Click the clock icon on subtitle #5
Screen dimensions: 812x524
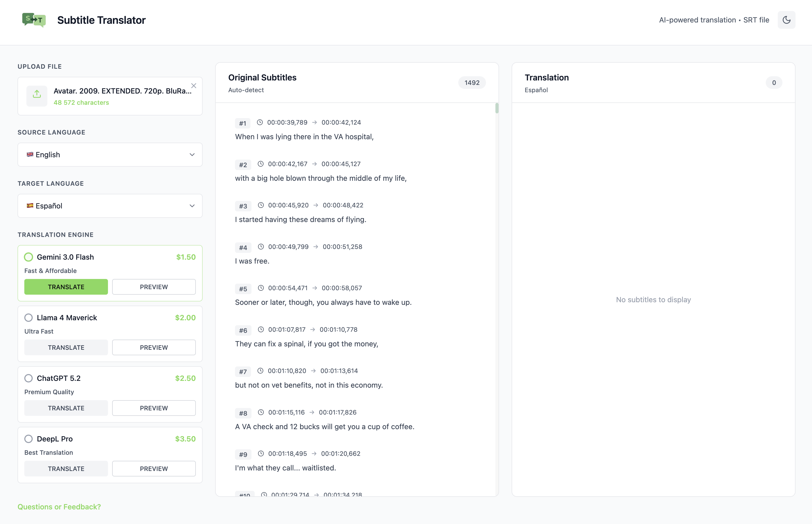[261, 288]
